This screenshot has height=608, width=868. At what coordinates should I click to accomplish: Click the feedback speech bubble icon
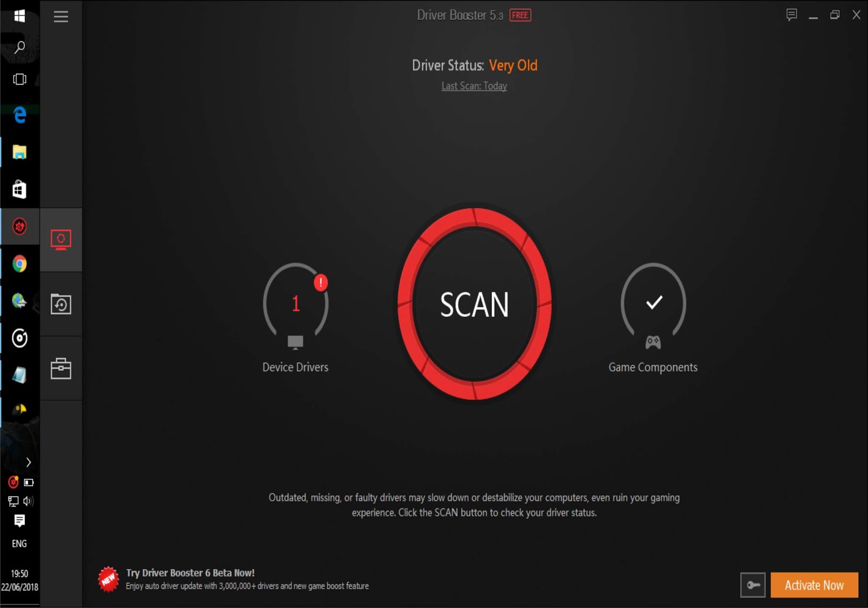(792, 15)
